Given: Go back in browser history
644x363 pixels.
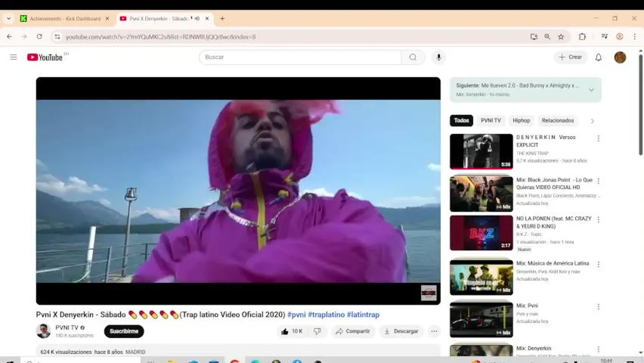Looking at the screenshot, I should pos(9,36).
